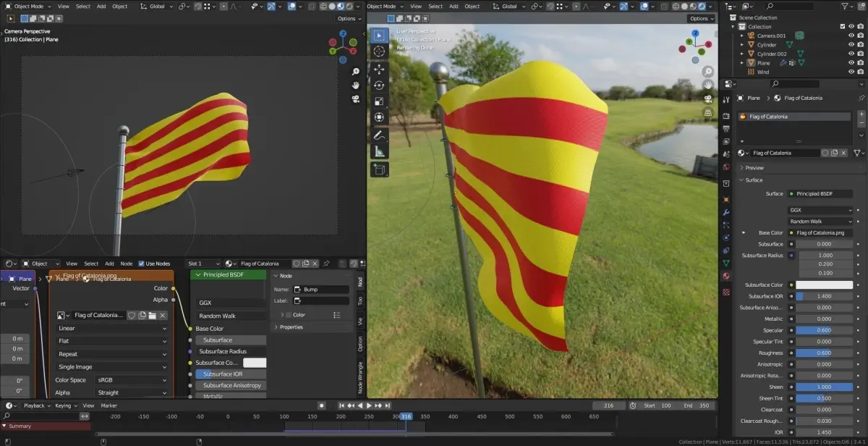Click the open image folder icon in texture node
The image size is (868, 446).
pyautogui.click(x=153, y=315)
